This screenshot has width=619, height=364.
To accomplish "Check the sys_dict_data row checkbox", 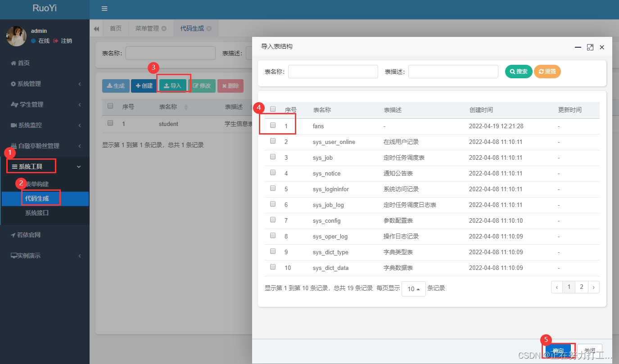I will (x=273, y=267).
